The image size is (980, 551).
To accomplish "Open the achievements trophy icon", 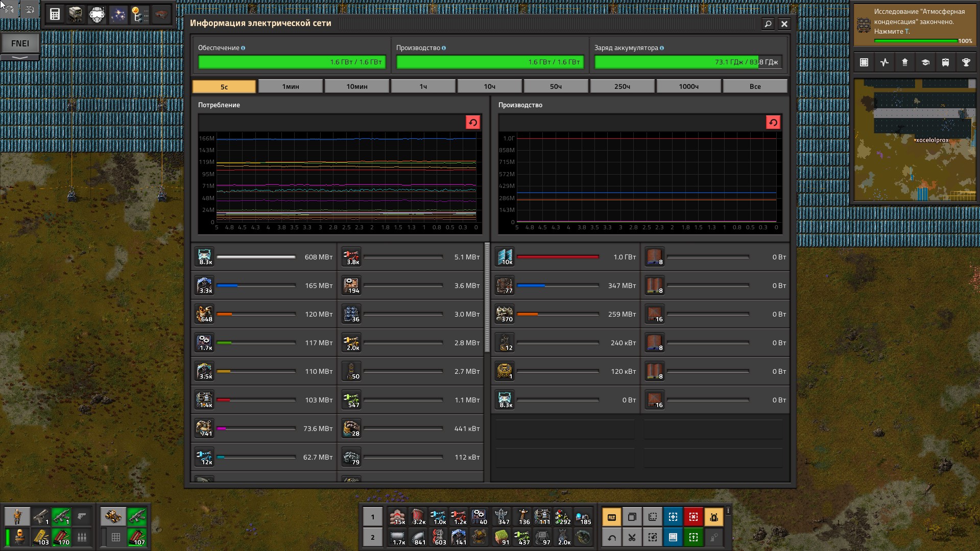I will [966, 62].
